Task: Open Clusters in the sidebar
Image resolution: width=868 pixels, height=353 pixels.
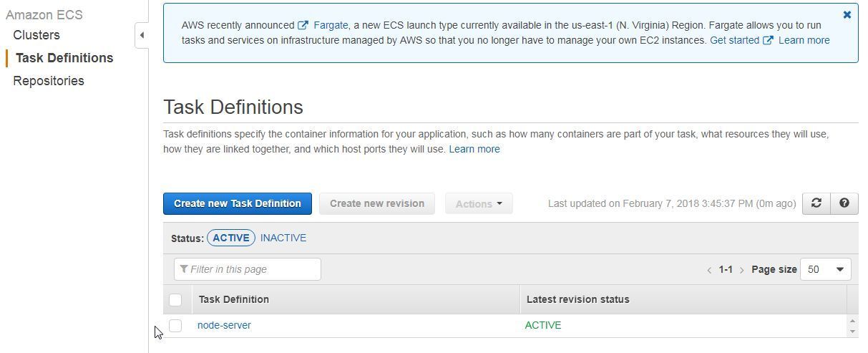Action: 36,35
